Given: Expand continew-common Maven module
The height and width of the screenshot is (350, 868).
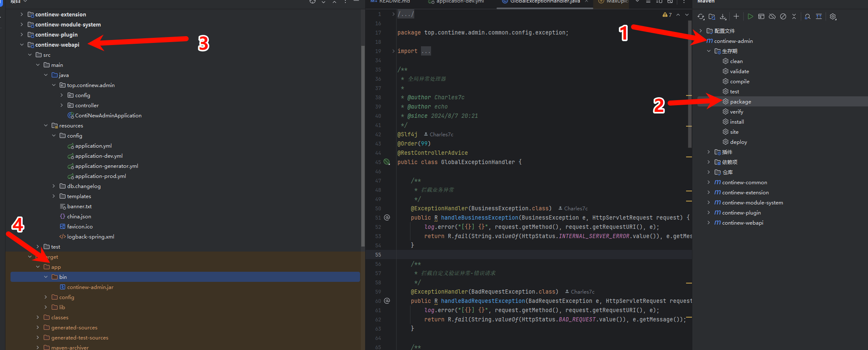Looking at the screenshot, I should [x=709, y=182].
